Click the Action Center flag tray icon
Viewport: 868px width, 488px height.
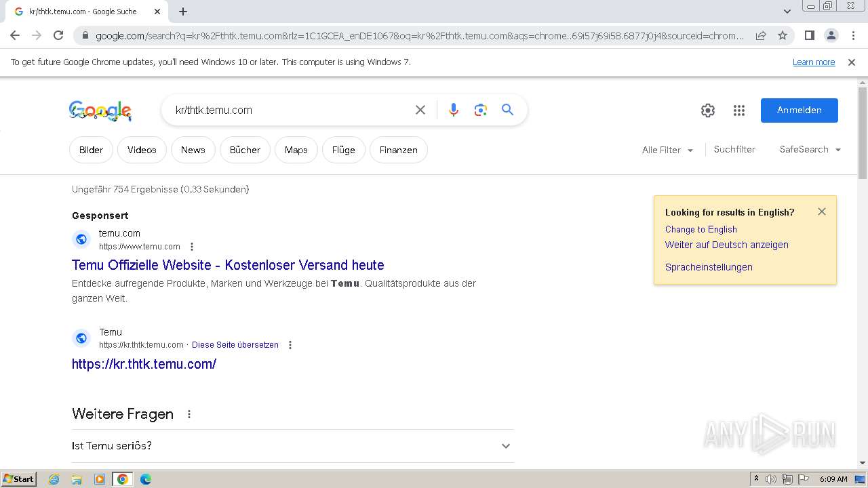[804, 479]
